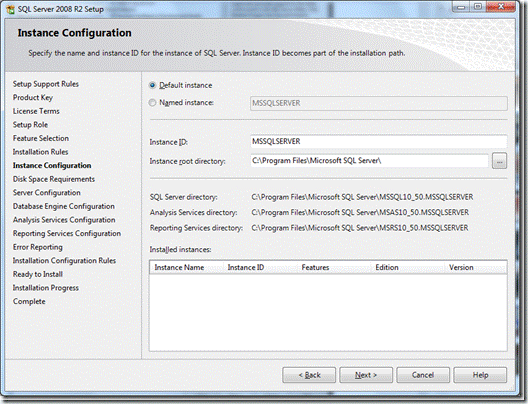The width and height of the screenshot is (528, 404).
Task: Open the Feature Selection step
Action: [x=41, y=138]
